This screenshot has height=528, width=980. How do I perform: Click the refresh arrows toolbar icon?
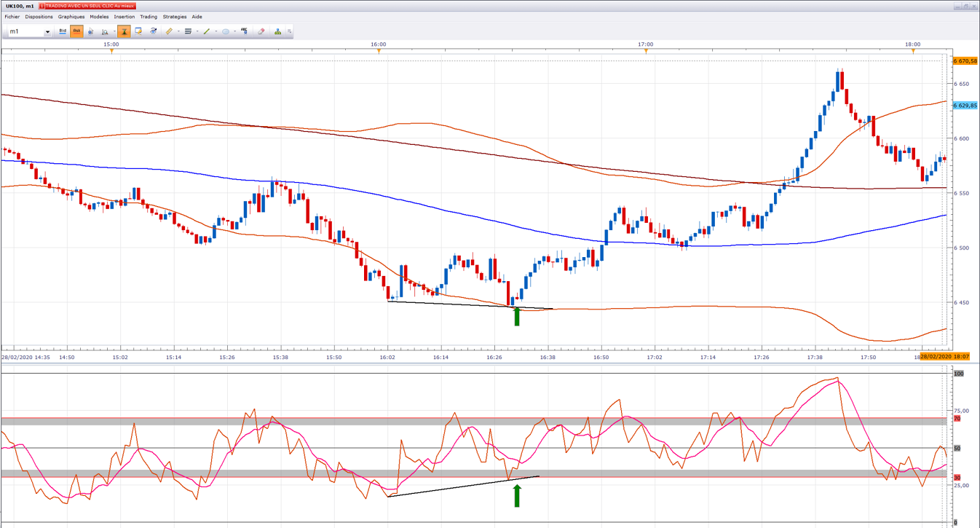pyautogui.click(x=154, y=31)
